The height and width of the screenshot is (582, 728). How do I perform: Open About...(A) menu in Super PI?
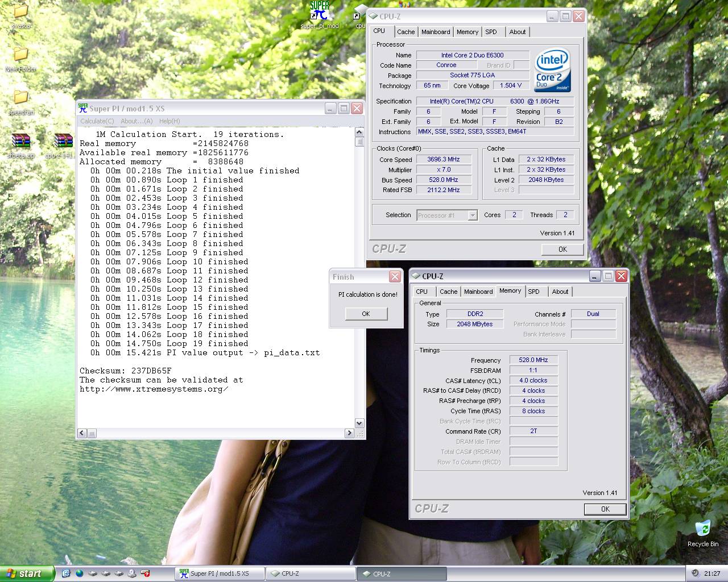(136, 121)
